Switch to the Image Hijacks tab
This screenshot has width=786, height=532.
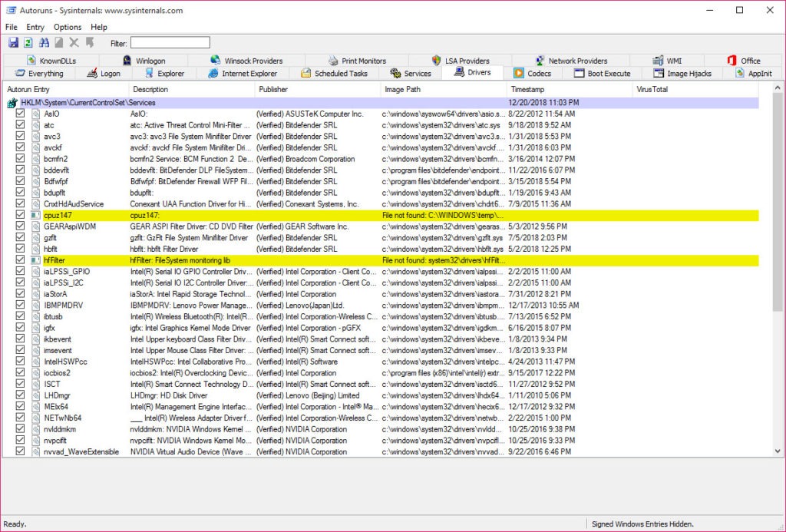click(x=682, y=73)
